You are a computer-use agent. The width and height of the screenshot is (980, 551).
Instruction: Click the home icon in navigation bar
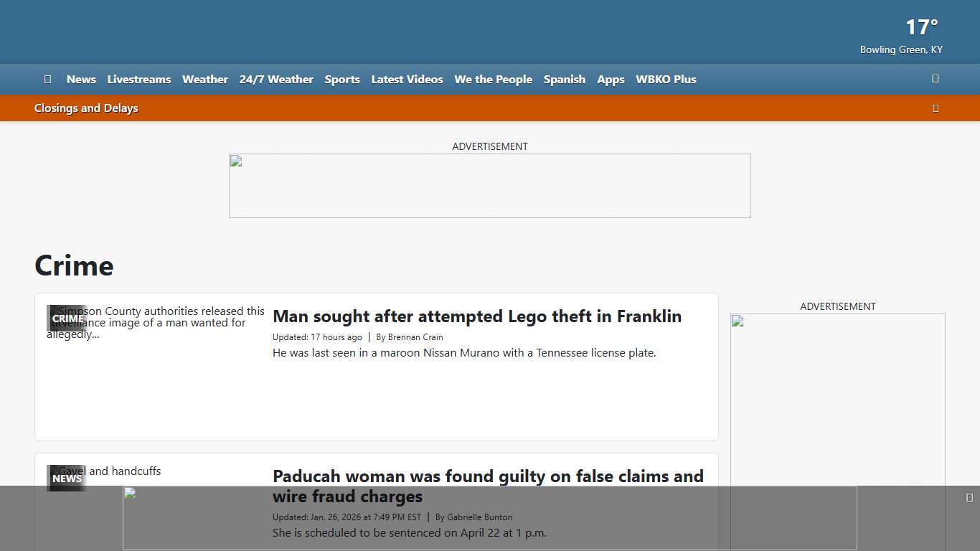pyautogui.click(x=47, y=80)
